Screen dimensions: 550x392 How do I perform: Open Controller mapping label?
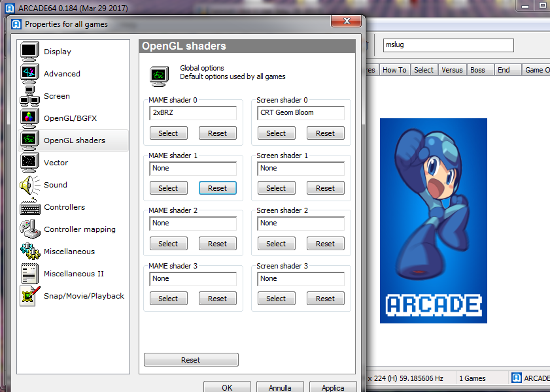pos(80,229)
